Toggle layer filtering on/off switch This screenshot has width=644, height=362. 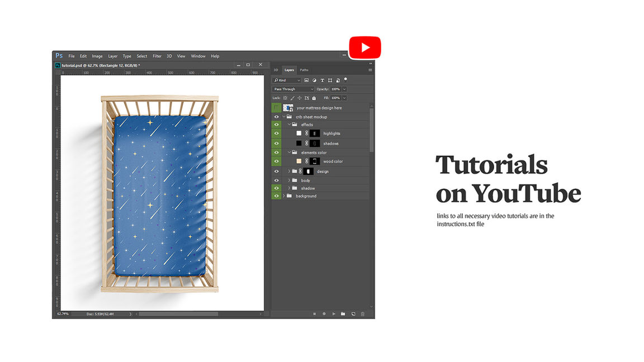click(x=345, y=80)
